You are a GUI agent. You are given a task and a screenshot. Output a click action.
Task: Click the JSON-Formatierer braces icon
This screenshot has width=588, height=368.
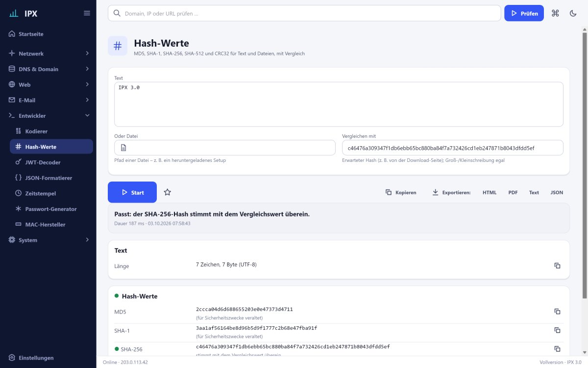pos(19,178)
